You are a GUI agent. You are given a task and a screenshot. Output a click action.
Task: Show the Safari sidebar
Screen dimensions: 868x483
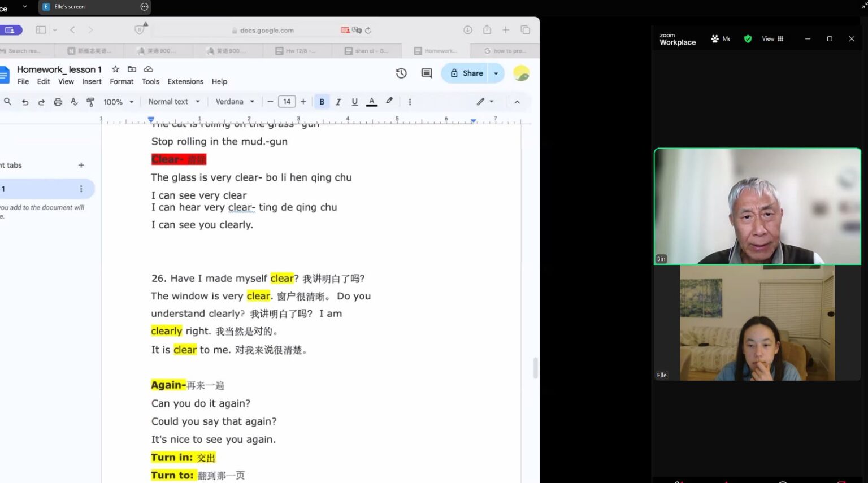[x=41, y=30]
